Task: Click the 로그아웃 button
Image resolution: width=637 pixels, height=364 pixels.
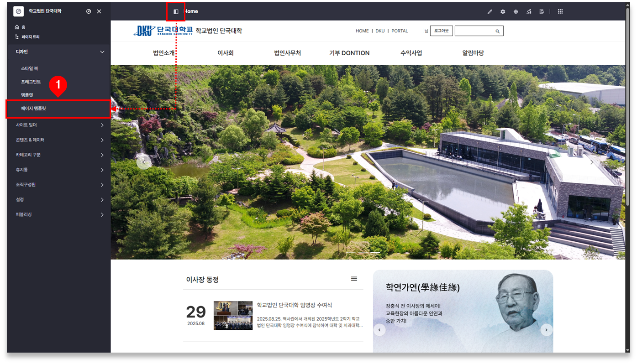Action: 441,31
